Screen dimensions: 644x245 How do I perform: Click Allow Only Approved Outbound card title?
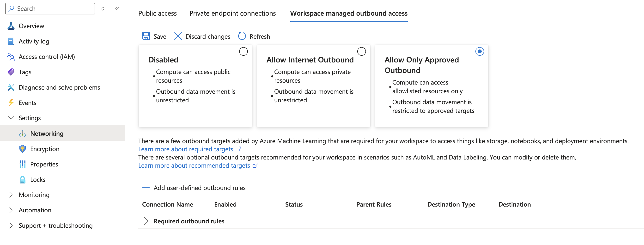coord(422,65)
